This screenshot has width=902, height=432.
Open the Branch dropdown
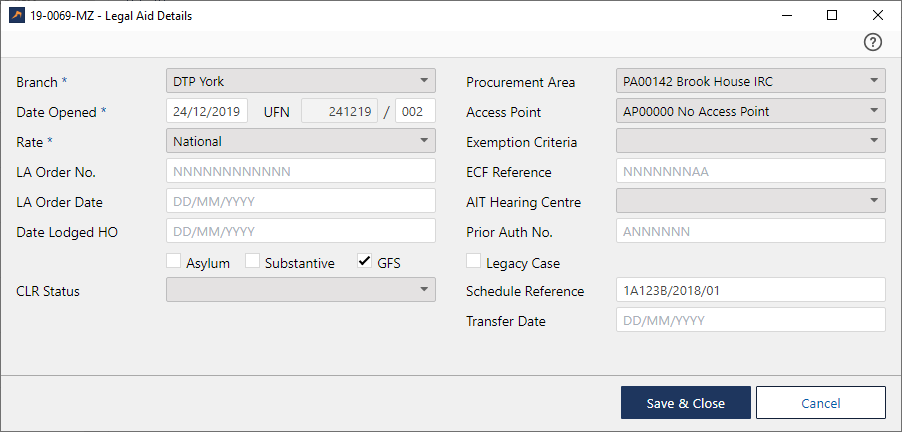point(300,81)
